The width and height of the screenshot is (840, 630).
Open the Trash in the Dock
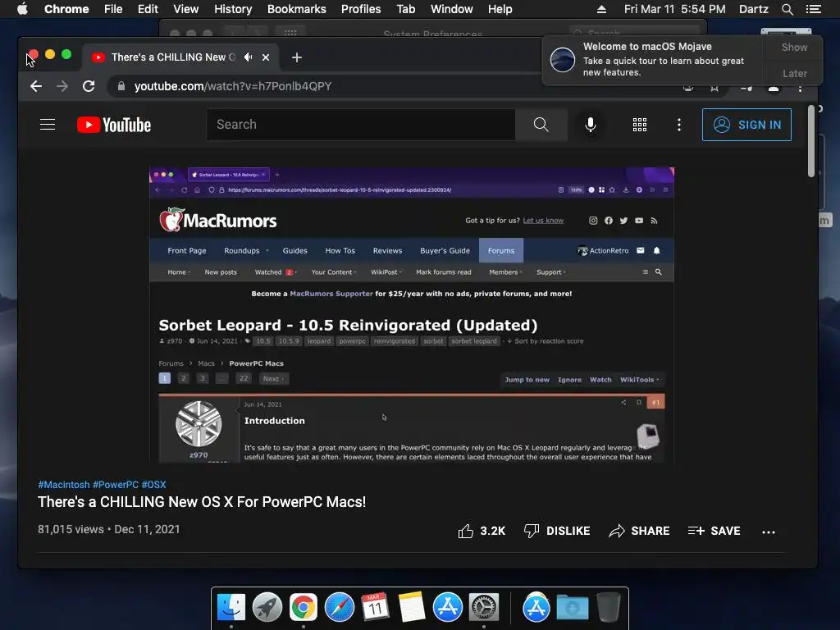coord(608,608)
